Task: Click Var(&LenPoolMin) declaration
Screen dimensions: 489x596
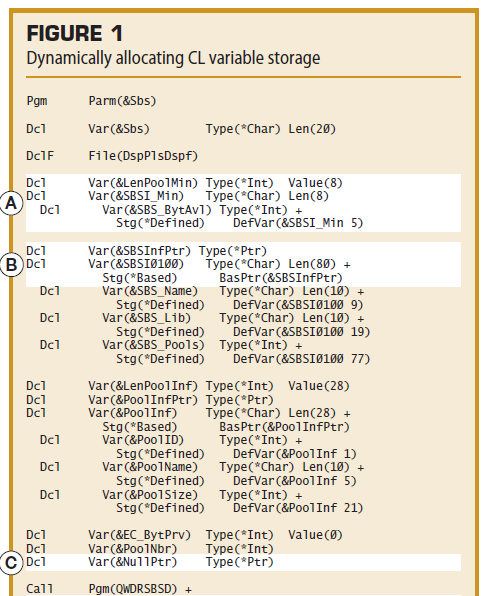Action: [184, 183]
